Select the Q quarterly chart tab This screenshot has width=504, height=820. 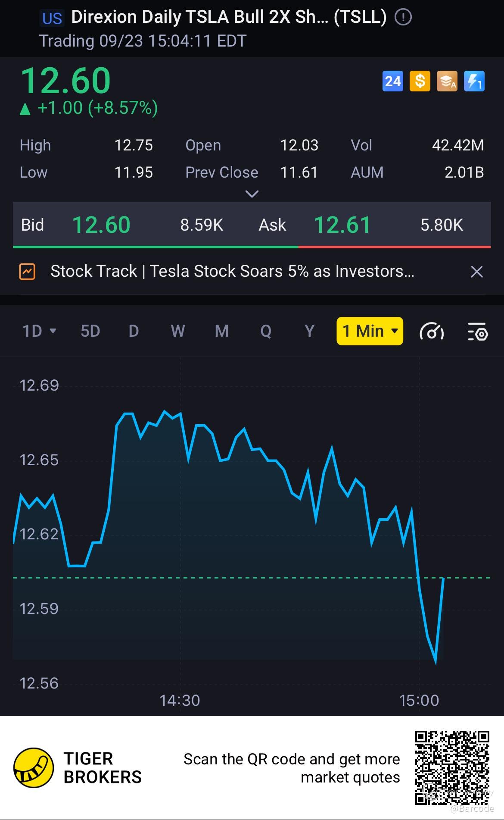(x=266, y=331)
